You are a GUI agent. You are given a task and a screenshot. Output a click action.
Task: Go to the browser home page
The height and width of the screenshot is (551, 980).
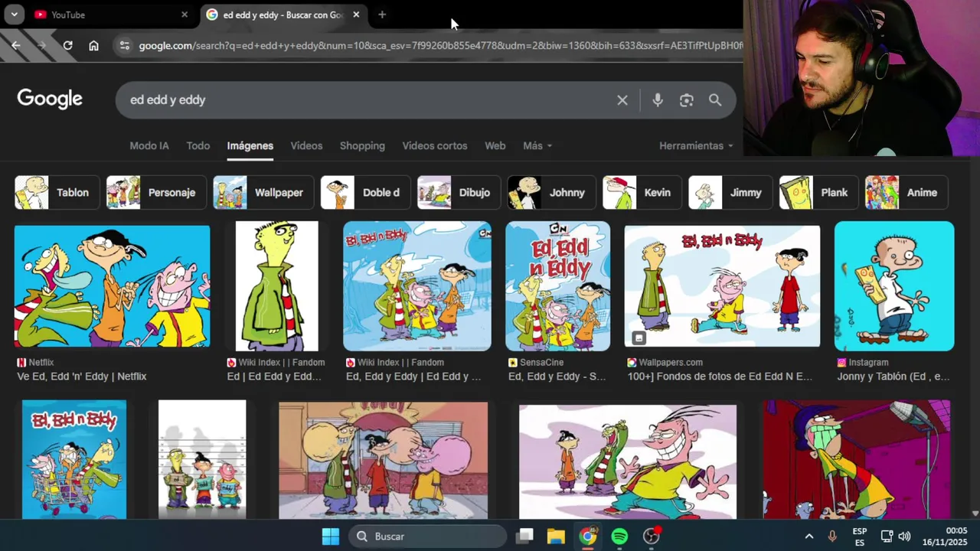(93, 45)
